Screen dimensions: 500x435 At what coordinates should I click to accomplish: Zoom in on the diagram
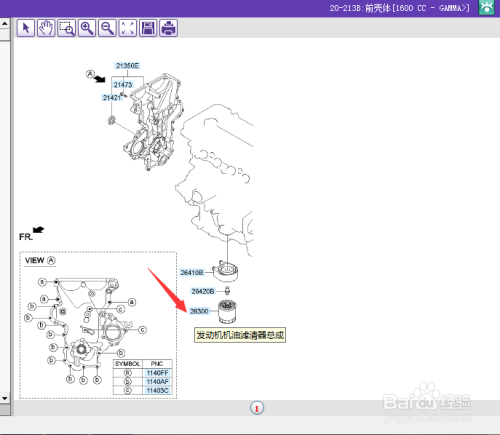pos(87,28)
